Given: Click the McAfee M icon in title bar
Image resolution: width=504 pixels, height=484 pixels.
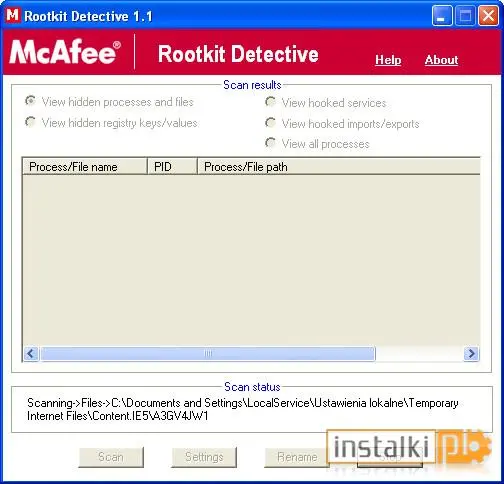Looking at the screenshot, I should [x=13, y=15].
